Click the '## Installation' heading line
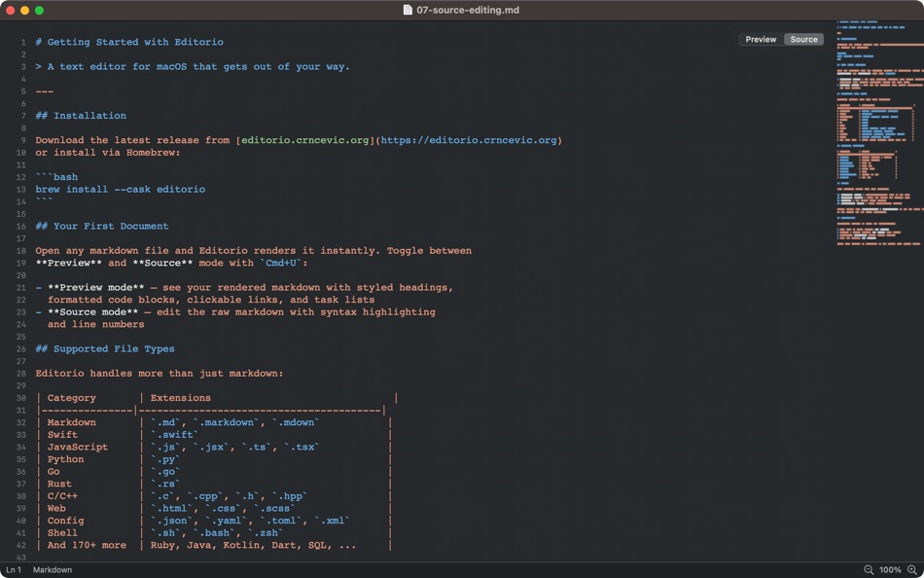The height and width of the screenshot is (578, 924). pyautogui.click(x=81, y=116)
